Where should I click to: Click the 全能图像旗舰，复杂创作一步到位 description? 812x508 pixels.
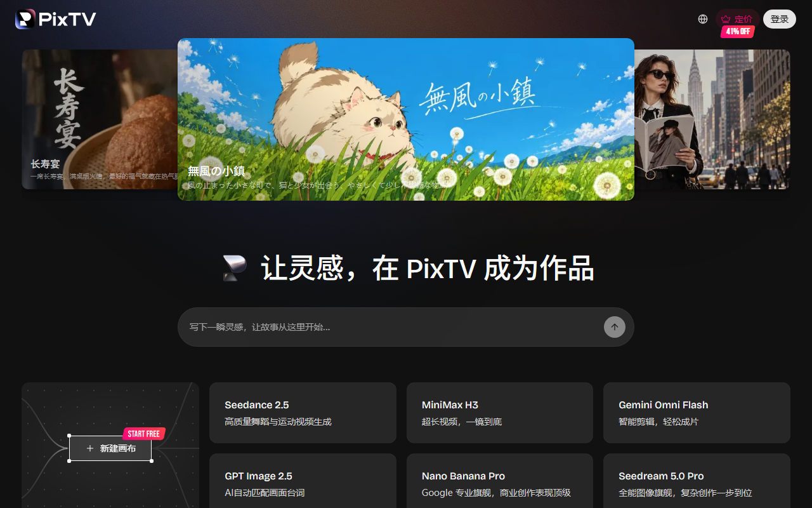click(x=685, y=493)
